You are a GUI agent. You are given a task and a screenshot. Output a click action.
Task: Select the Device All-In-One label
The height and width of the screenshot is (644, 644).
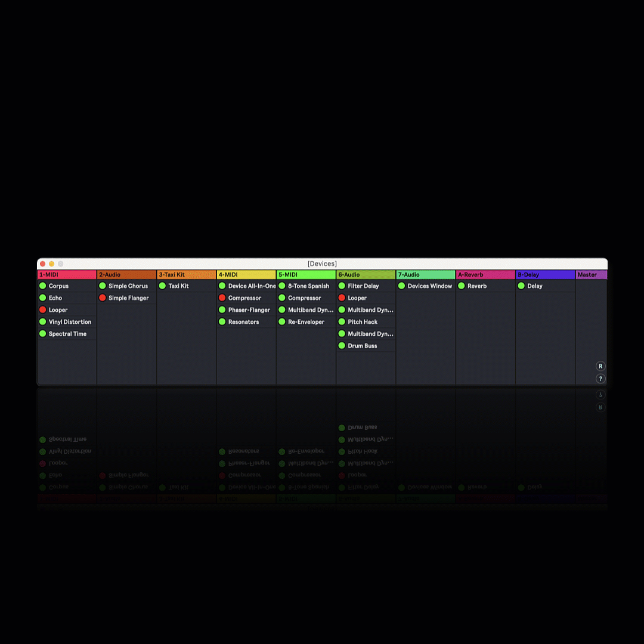[252, 286]
